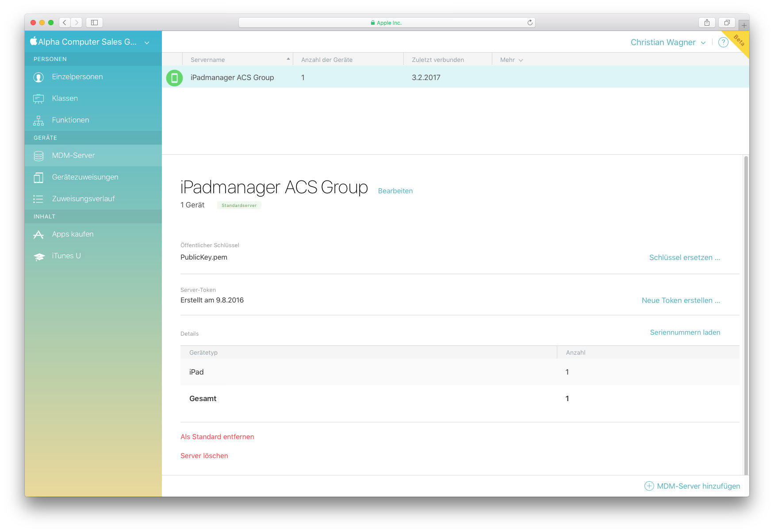The image size is (774, 532).
Task: Click the Apps kaufen App Store icon
Action: point(38,234)
